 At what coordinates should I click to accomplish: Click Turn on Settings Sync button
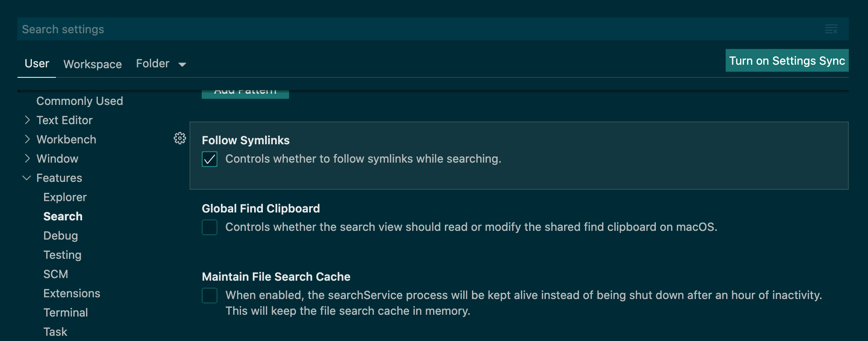pos(787,61)
